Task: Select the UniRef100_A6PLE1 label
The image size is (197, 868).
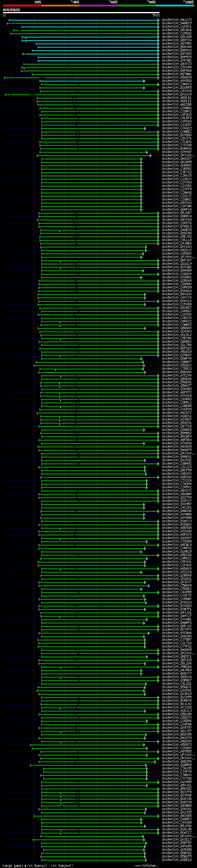Action: point(177,101)
